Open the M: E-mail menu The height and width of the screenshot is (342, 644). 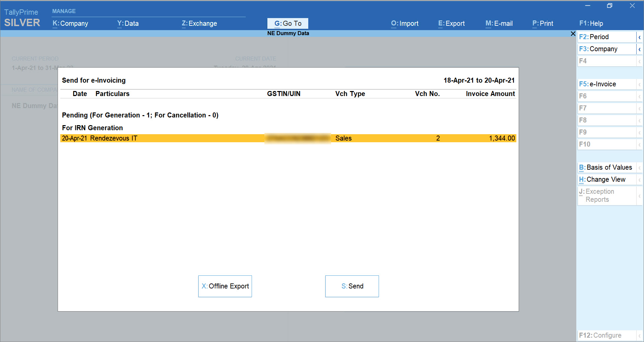click(499, 23)
